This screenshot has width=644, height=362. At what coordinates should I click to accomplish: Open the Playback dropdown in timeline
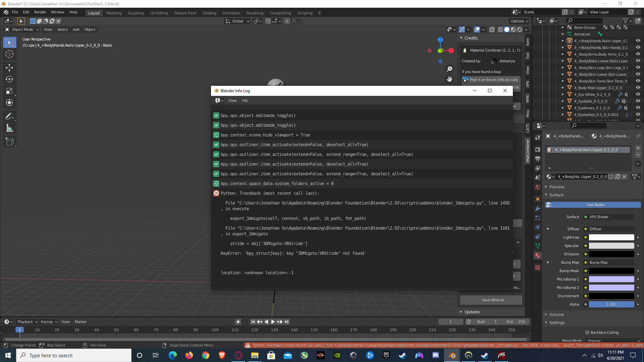pos(27,322)
